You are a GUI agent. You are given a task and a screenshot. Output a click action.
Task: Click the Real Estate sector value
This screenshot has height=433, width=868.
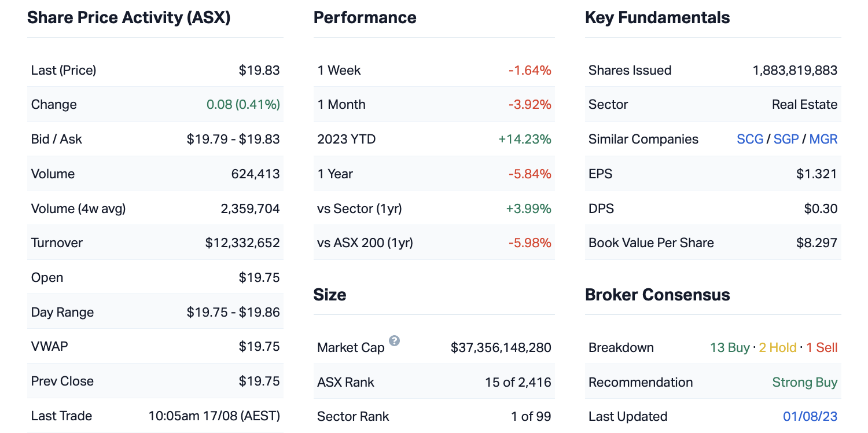[804, 104]
